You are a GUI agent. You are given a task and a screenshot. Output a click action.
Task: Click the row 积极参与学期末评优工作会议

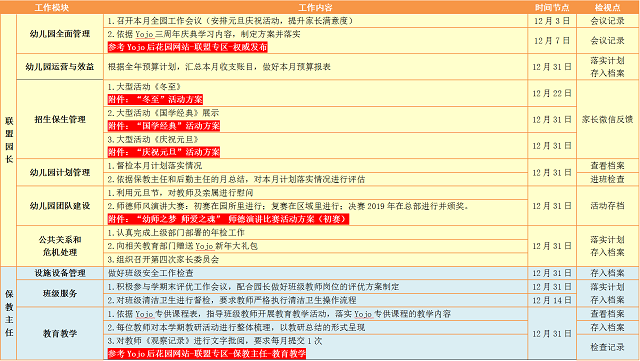(316, 287)
